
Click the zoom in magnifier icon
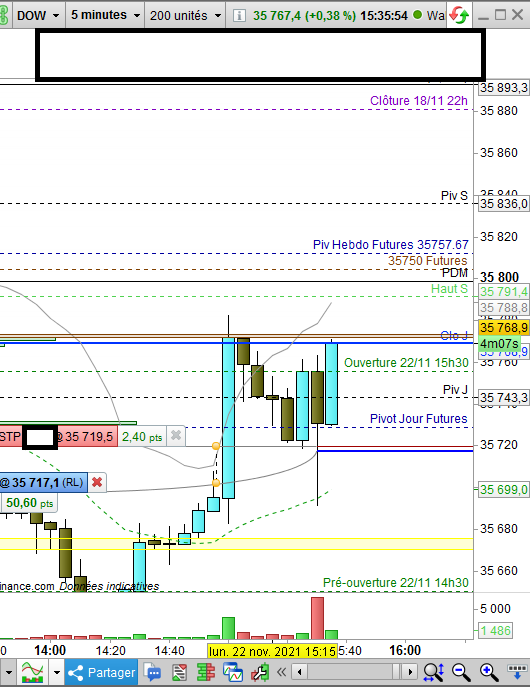tap(488, 672)
